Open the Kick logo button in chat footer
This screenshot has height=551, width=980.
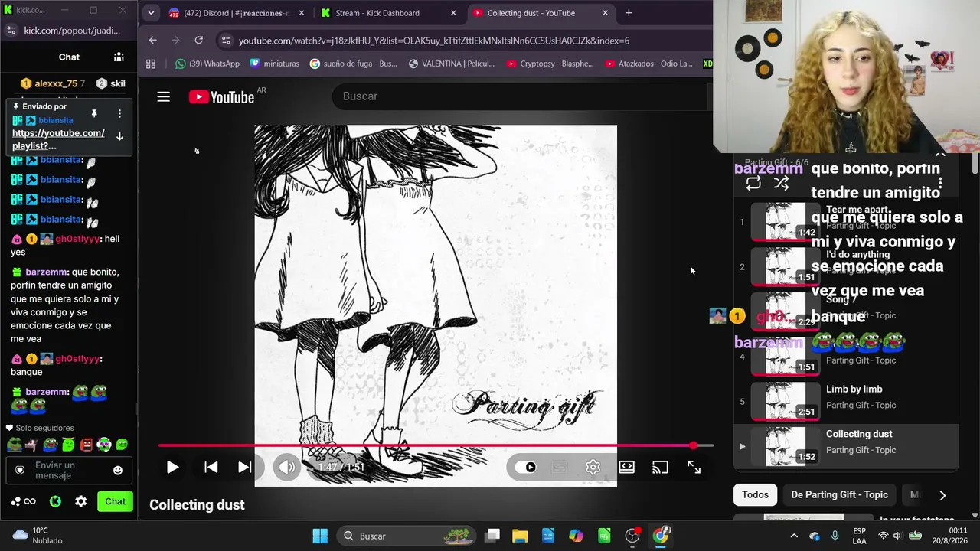(55, 501)
